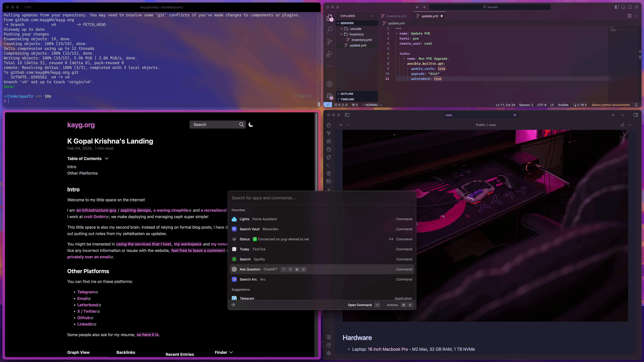Open the graph view icon in Obsidian ribbon

point(329,133)
